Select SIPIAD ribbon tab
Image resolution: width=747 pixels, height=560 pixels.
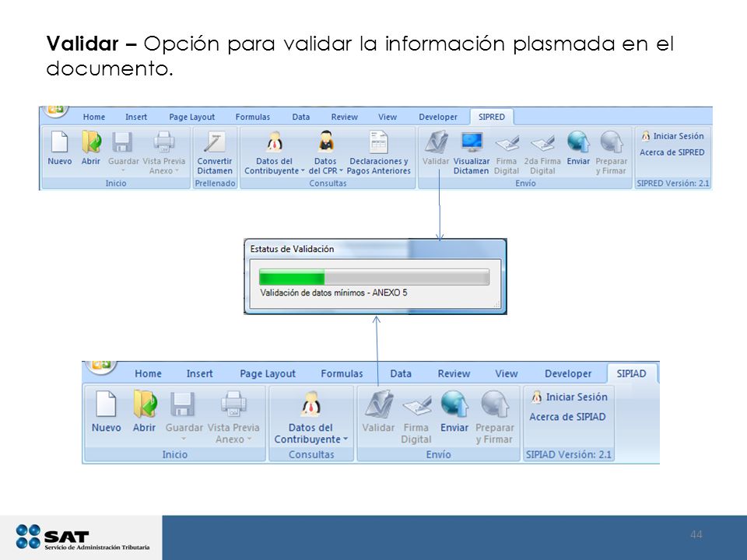(632, 374)
